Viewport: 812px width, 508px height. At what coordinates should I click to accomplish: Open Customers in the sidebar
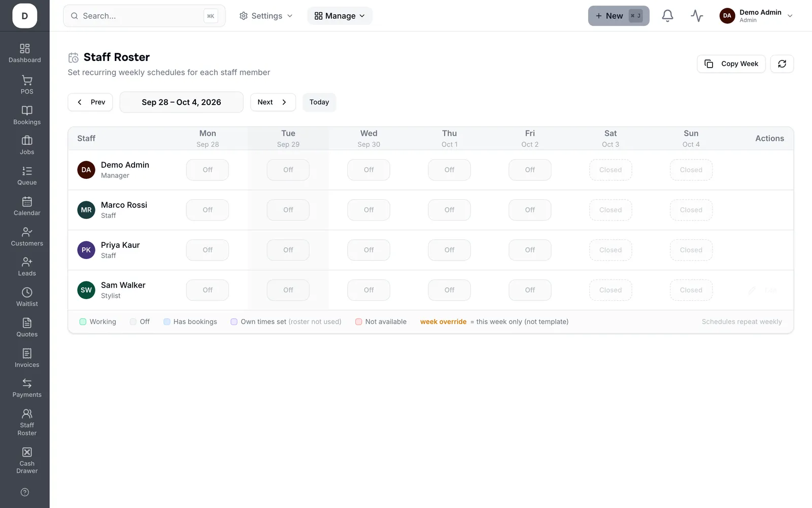pos(27,237)
